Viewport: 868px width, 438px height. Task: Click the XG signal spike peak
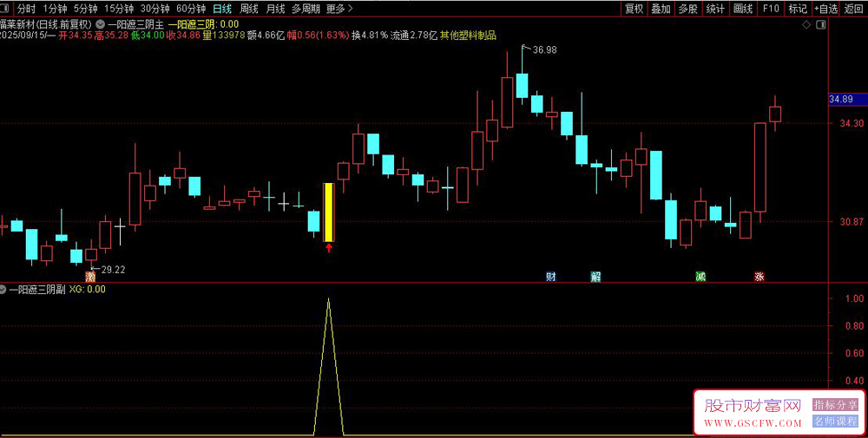(x=329, y=300)
